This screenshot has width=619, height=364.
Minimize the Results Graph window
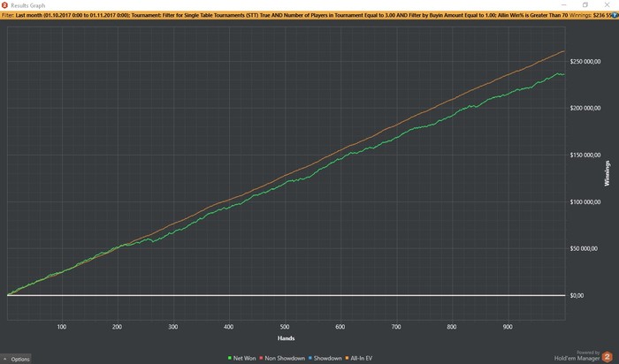coord(564,4)
